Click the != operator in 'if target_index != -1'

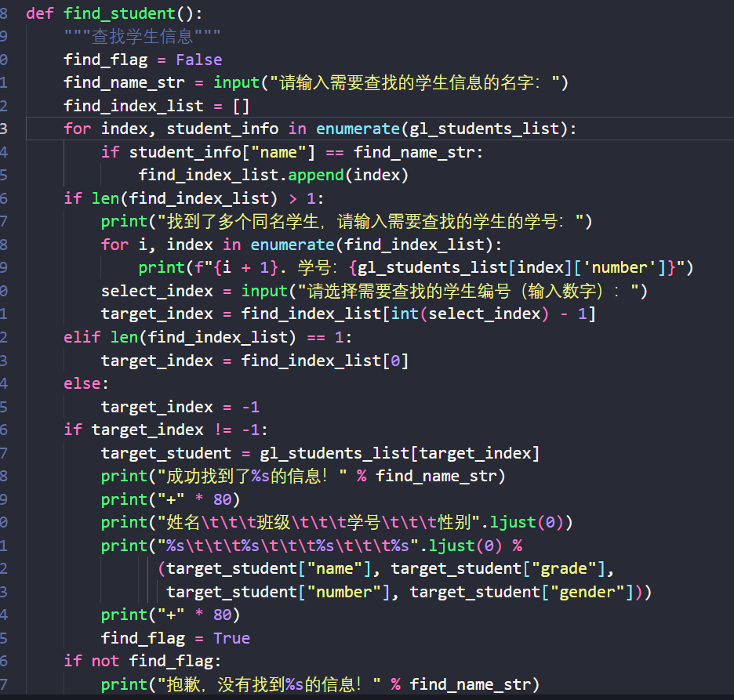tap(223, 430)
